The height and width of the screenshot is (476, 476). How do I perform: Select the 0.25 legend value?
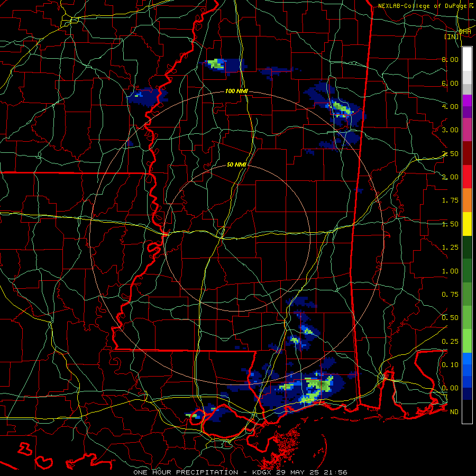(450, 342)
